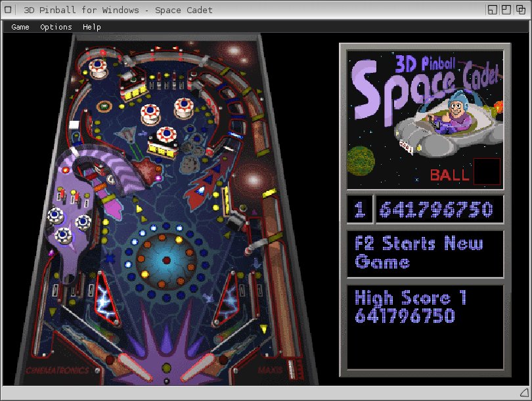Click the window resize grip in the bottom corner
Screen dimensions: 532x401
point(524,393)
